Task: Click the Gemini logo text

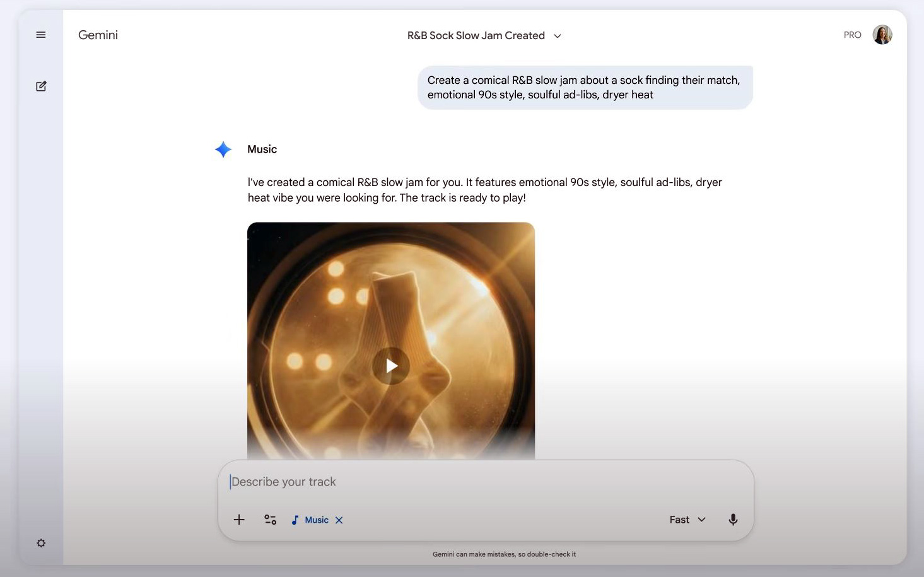Action: pyautogui.click(x=98, y=35)
